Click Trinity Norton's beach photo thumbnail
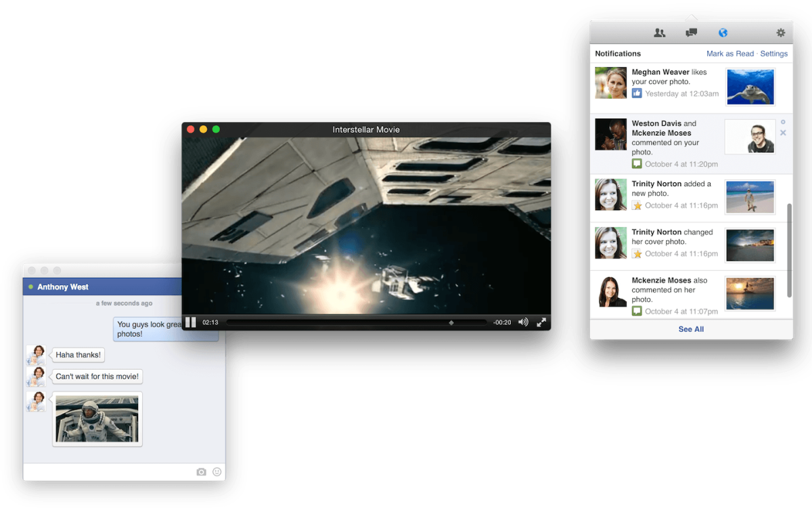This screenshot has width=812, height=508. [x=750, y=196]
